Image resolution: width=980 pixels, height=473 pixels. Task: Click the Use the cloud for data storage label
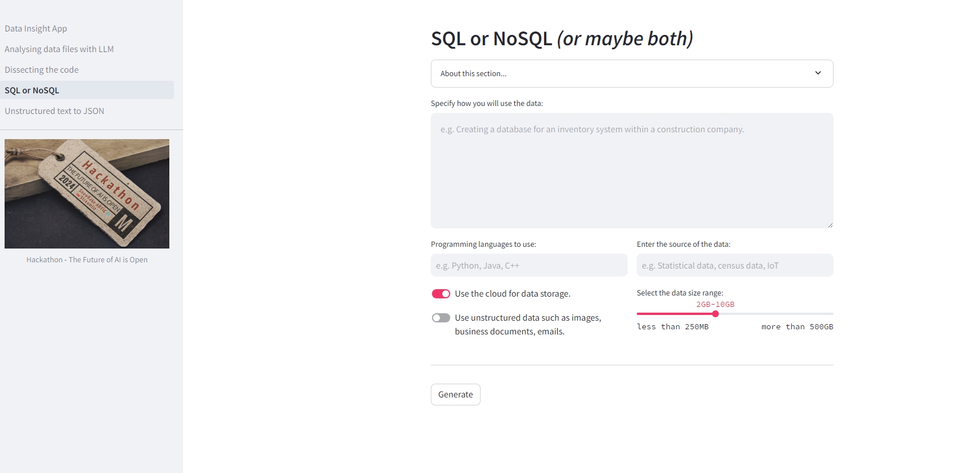[513, 294]
